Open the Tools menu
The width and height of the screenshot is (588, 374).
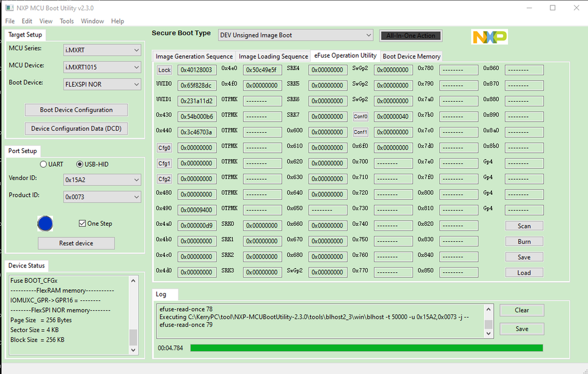tap(67, 21)
